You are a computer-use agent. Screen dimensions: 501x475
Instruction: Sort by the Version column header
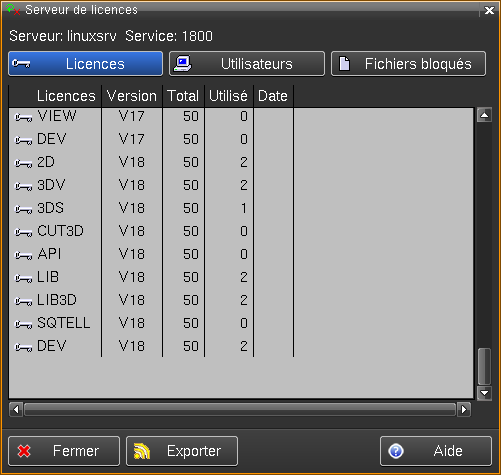[132, 96]
